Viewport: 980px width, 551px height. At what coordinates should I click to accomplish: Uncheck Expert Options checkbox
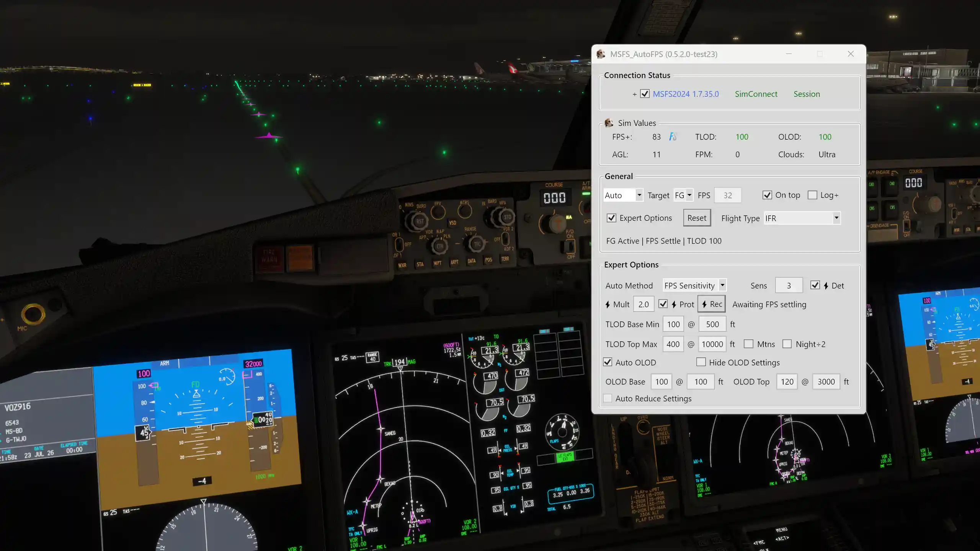(611, 218)
